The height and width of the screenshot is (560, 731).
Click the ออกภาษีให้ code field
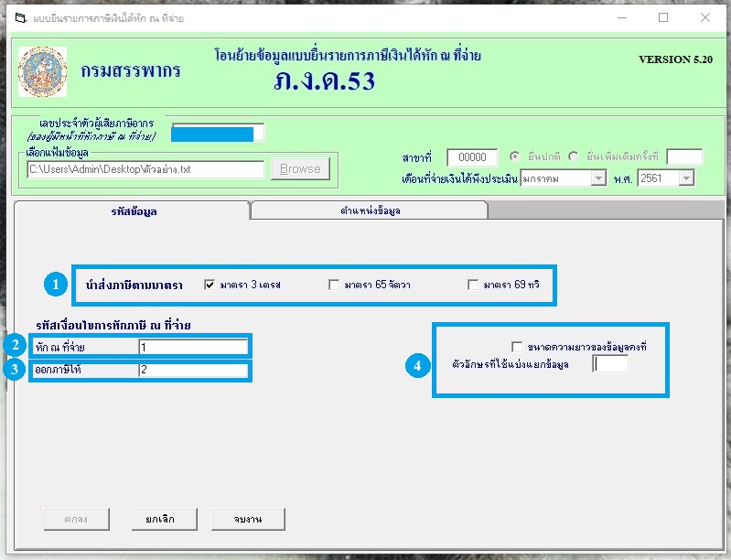(x=193, y=370)
